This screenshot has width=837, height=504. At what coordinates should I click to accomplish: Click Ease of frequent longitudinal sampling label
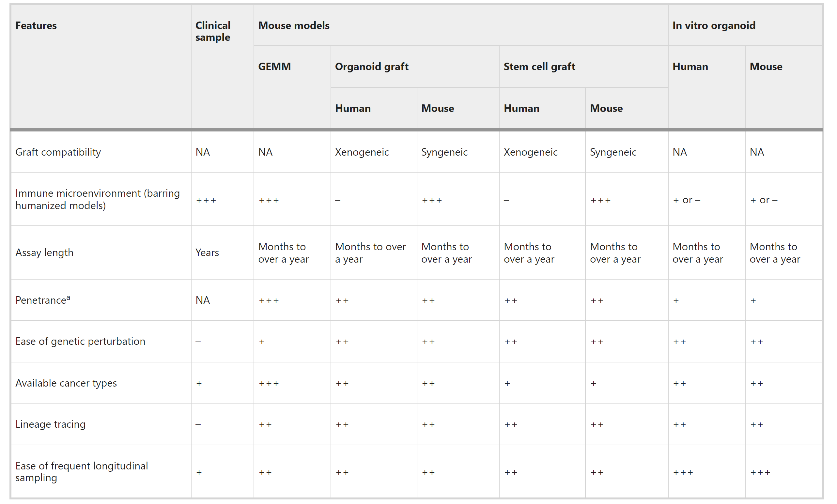82,472
